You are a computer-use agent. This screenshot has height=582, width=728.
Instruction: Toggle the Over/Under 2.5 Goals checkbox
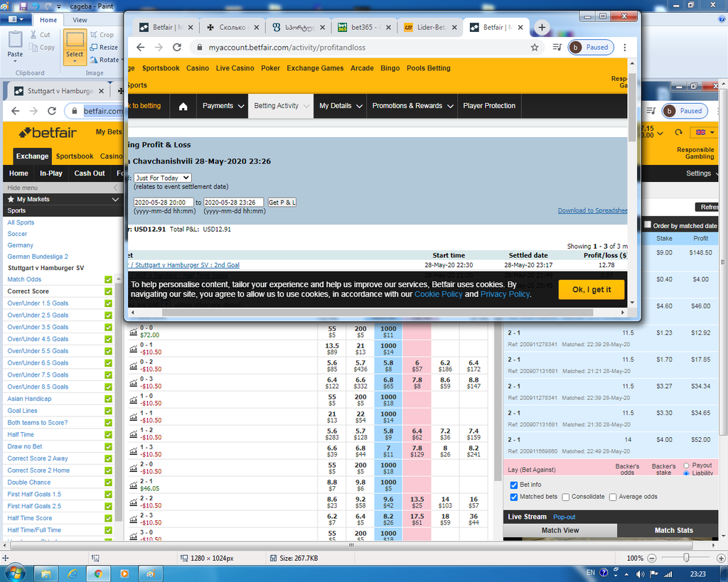point(108,315)
